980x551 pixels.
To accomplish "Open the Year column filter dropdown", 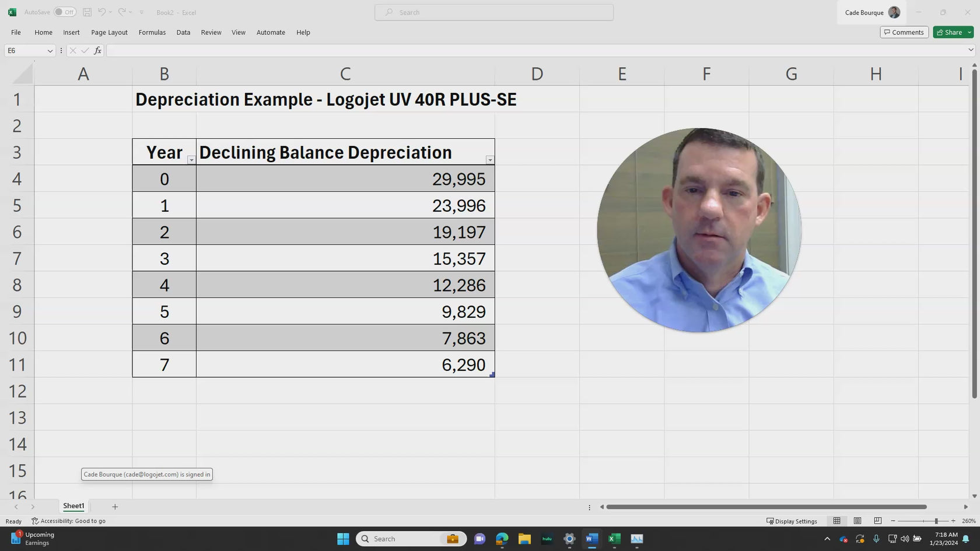I will 191,160.
